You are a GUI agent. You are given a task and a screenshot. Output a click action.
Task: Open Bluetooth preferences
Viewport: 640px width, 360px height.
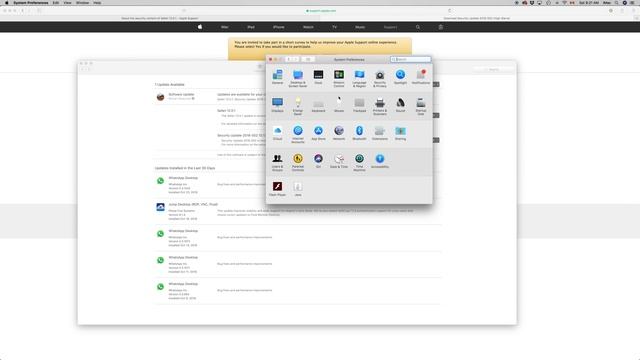359,133
